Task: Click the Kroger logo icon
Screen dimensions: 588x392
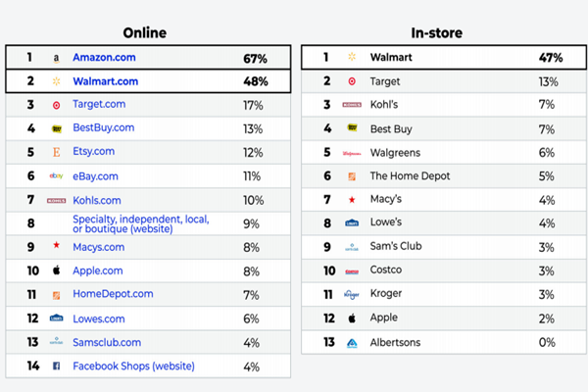Action: point(352,294)
